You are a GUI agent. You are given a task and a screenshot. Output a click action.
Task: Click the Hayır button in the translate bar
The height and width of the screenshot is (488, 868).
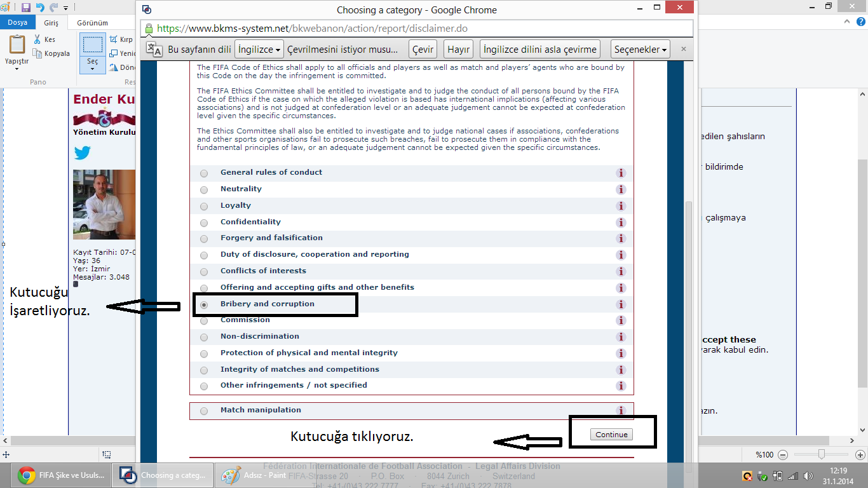coord(458,49)
